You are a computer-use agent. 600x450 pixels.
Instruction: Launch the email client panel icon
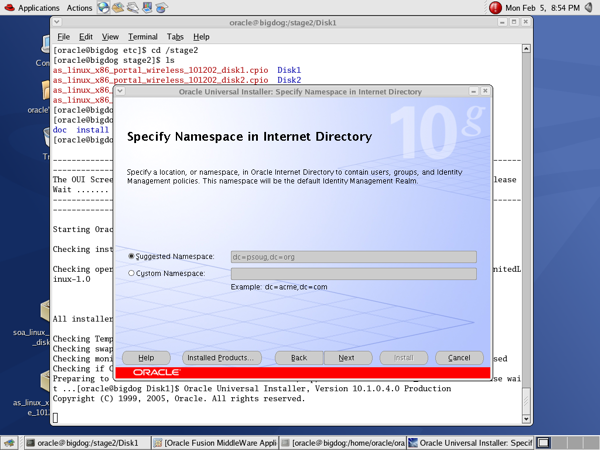118,7
